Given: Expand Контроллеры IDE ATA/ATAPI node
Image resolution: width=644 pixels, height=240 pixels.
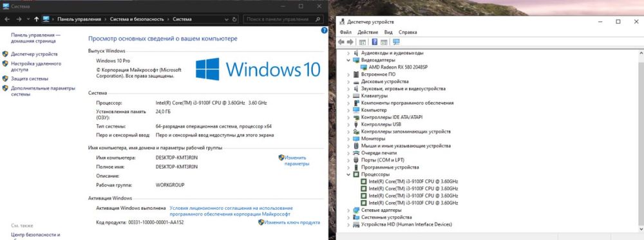Looking at the screenshot, I should [348, 117].
